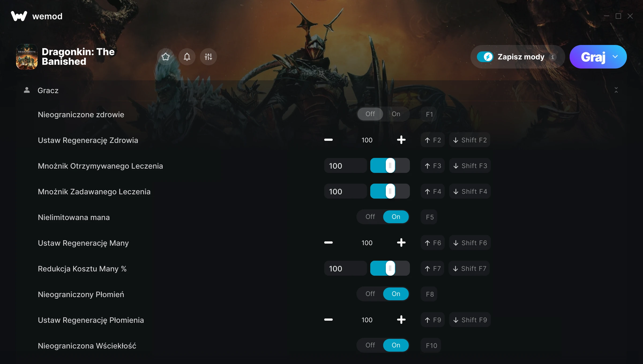Turn off Nielimitowana mana
This screenshot has width=643, height=364.
370,217
